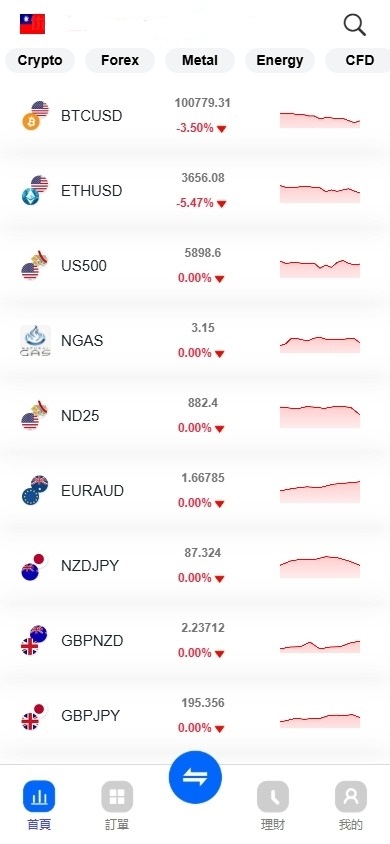Screen dimensions: 390x844
Task: Select the Crypto category tab
Action: (40, 60)
